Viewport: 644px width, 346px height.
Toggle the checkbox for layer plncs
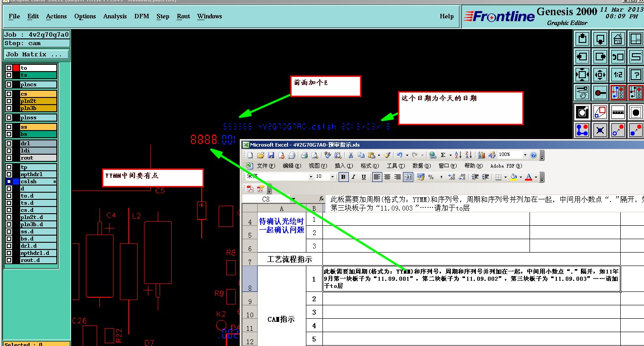click(x=9, y=84)
